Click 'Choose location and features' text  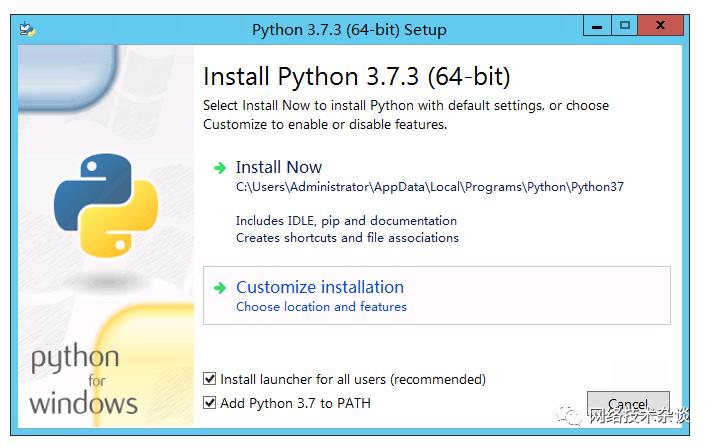pyautogui.click(x=321, y=307)
